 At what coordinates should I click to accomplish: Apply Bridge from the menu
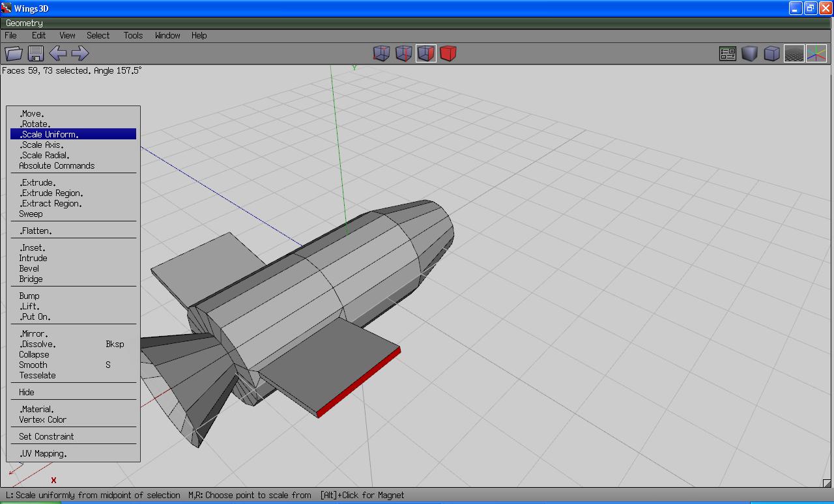(73, 279)
